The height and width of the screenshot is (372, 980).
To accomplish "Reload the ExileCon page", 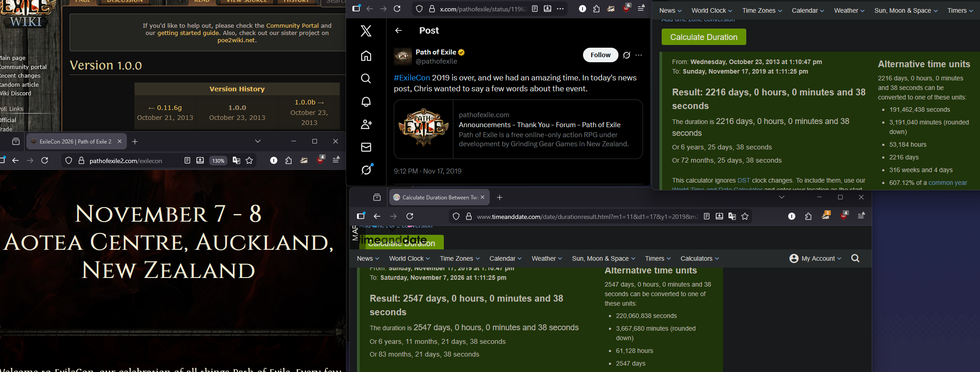I will [x=45, y=160].
